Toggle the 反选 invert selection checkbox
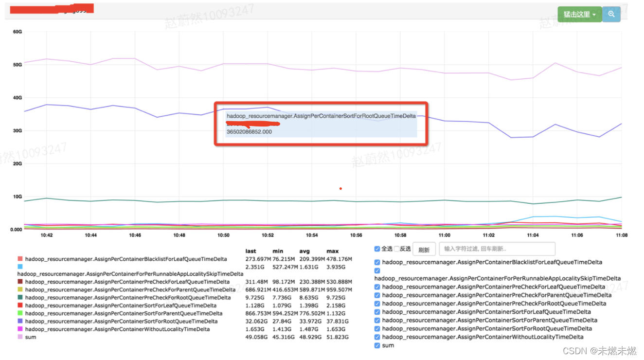644x360 pixels. [396, 249]
